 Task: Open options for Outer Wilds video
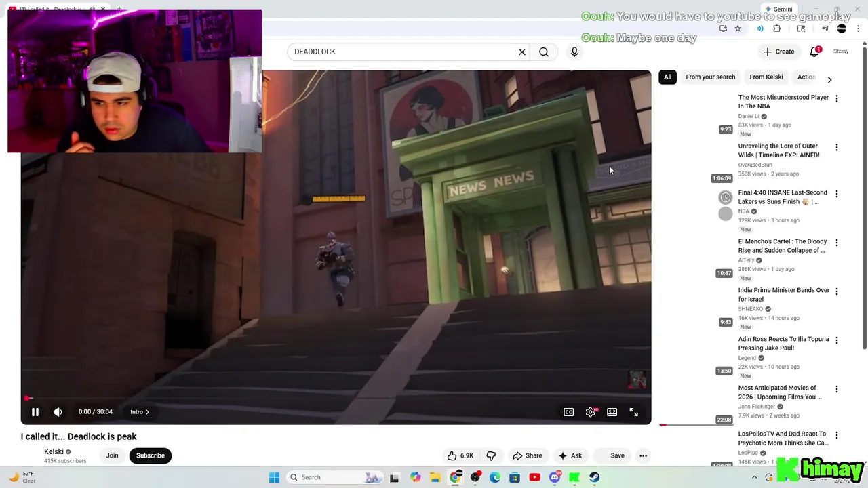[837, 147]
